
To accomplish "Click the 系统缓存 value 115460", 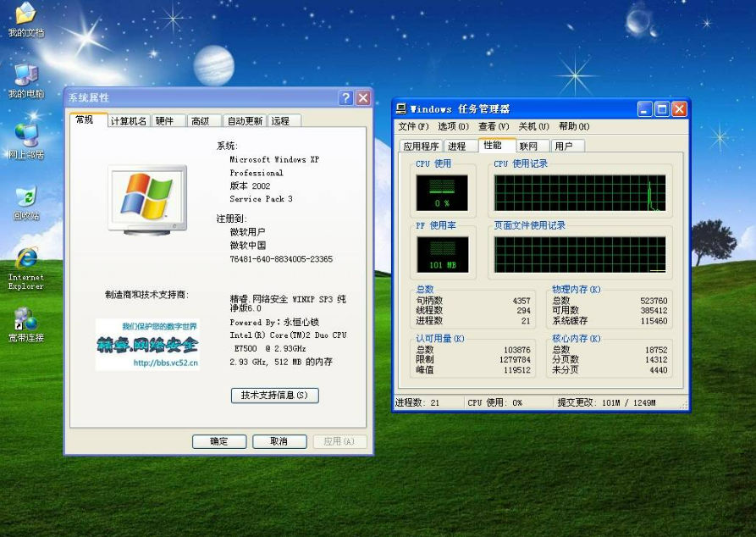I will 654,321.
